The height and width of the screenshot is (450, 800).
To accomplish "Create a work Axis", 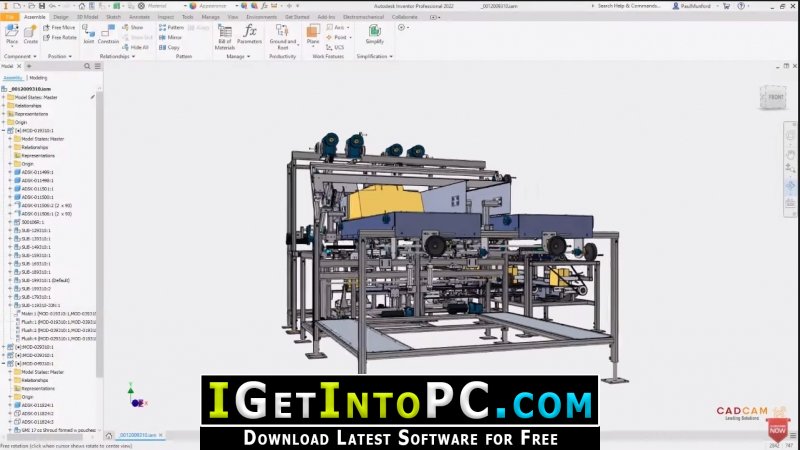I will tap(338, 28).
